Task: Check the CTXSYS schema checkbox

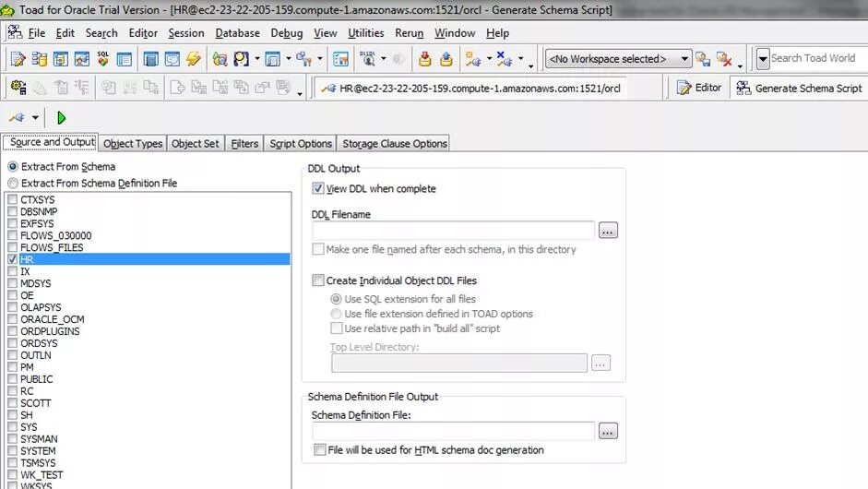Action: (12, 199)
